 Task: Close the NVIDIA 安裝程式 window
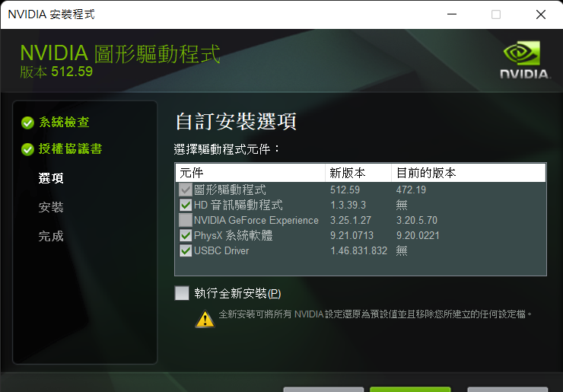point(540,14)
